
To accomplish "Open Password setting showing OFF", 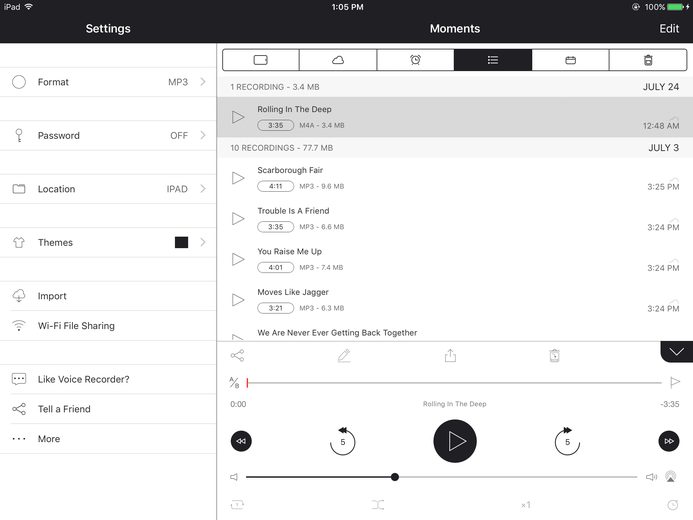I will pyautogui.click(x=108, y=136).
